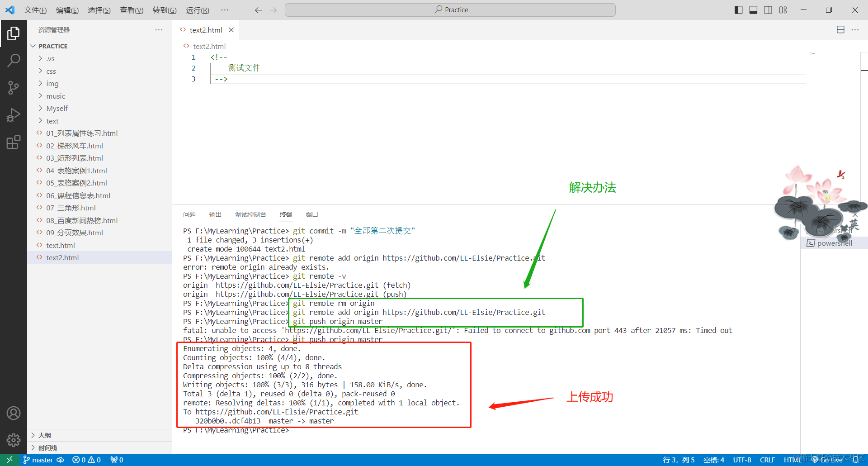Toggle the secondary side bar layout button
Image resolution: width=868 pixels, height=466 pixels.
point(768,10)
